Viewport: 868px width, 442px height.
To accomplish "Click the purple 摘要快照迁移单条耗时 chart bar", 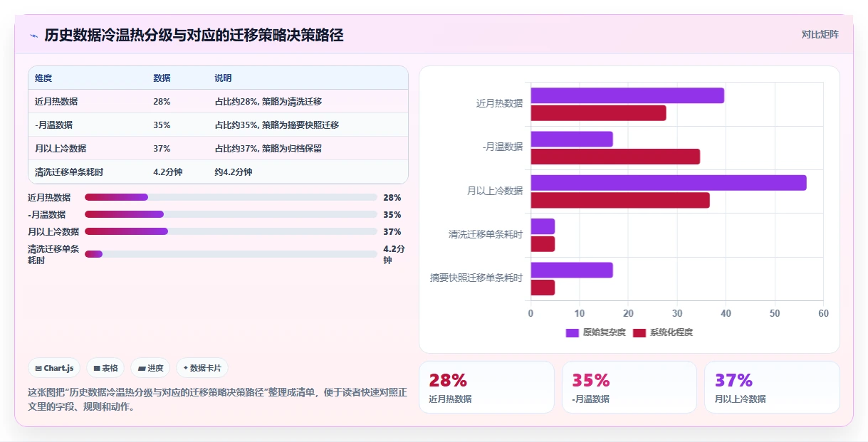I will pos(572,270).
